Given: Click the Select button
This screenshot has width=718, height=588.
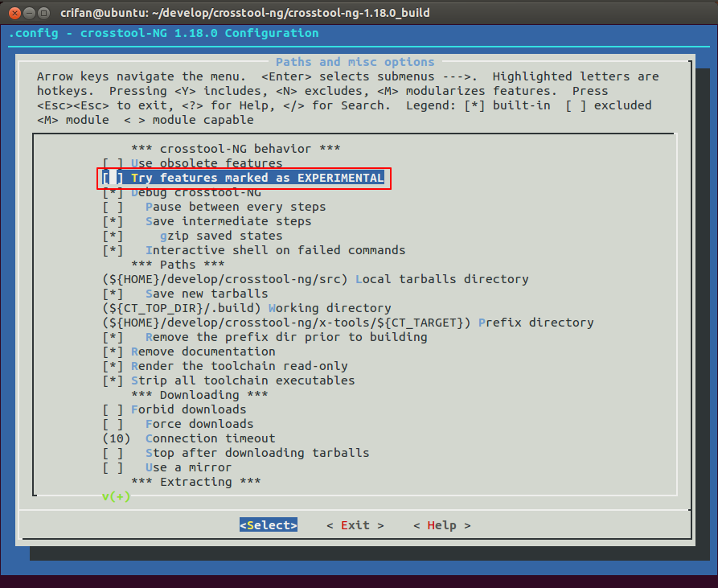Looking at the screenshot, I should point(269,525).
